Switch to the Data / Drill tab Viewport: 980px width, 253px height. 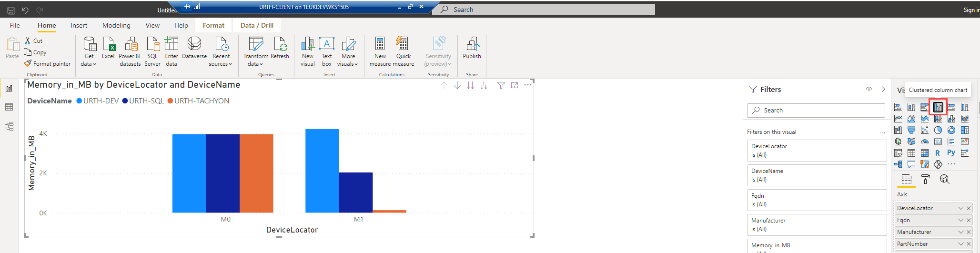(257, 25)
